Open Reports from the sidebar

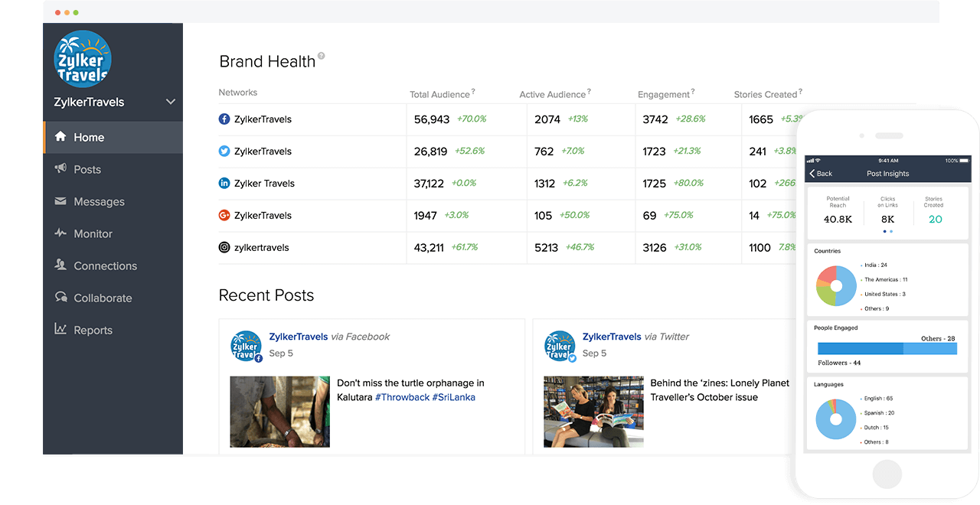pos(93,331)
